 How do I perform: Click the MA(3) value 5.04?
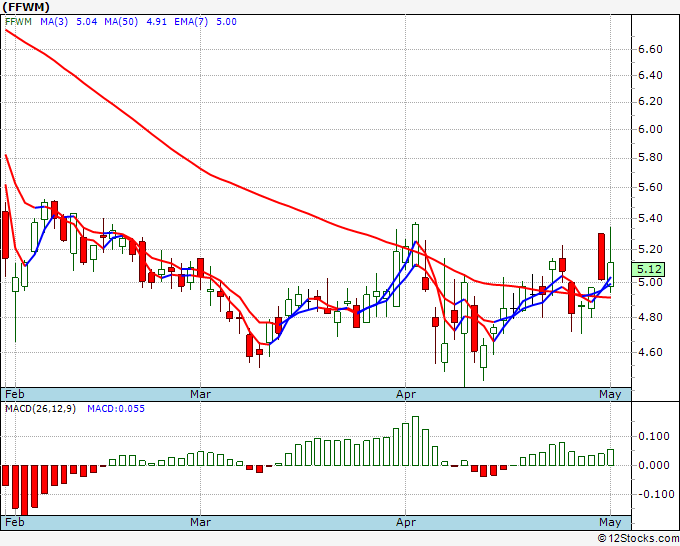click(87, 22)
